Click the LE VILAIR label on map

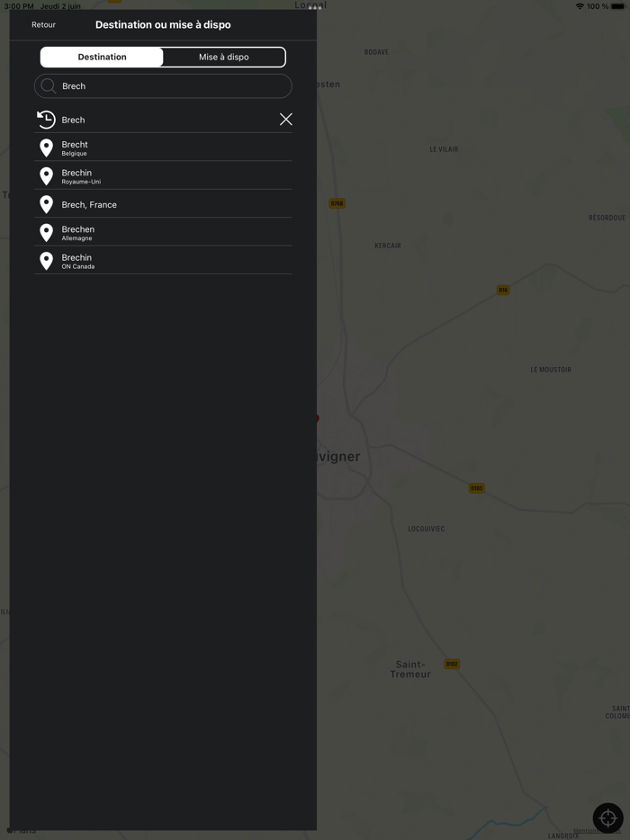pos(444,149)
